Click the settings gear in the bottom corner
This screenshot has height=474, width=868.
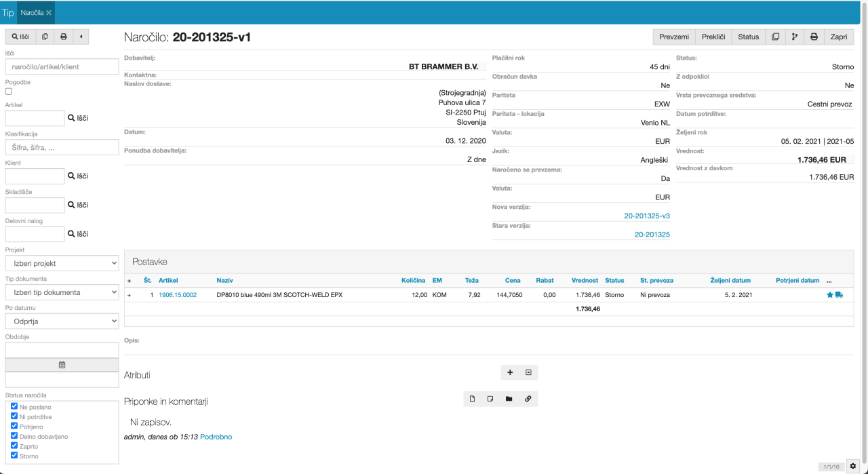853,466
